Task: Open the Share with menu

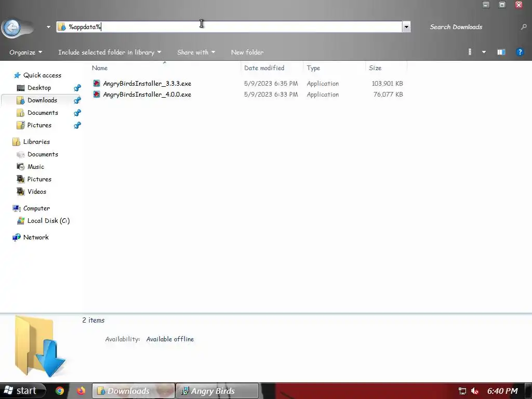Action: pyautogui.click(x=196, y=52)
